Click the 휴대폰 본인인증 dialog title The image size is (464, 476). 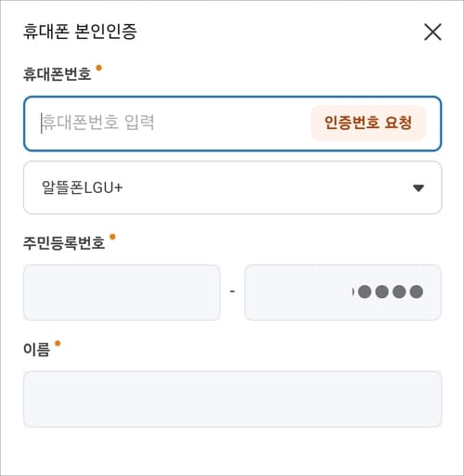click(80, 32)
